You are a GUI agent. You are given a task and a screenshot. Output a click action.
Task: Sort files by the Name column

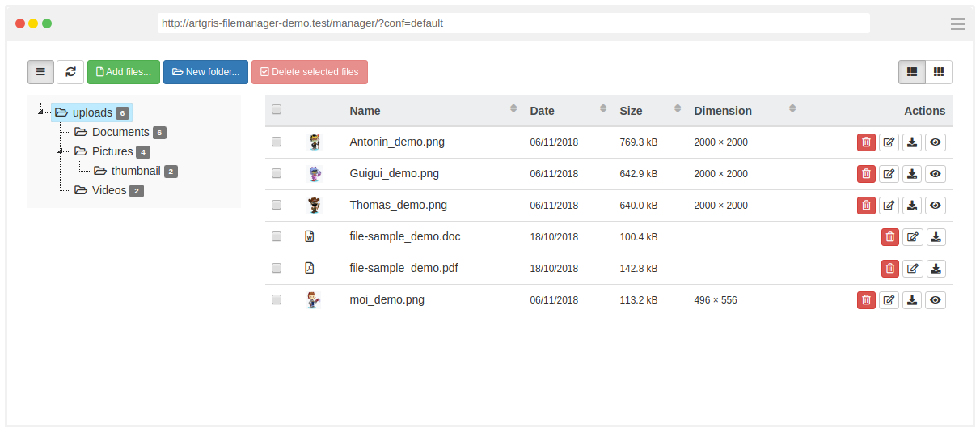coord(365,111)
